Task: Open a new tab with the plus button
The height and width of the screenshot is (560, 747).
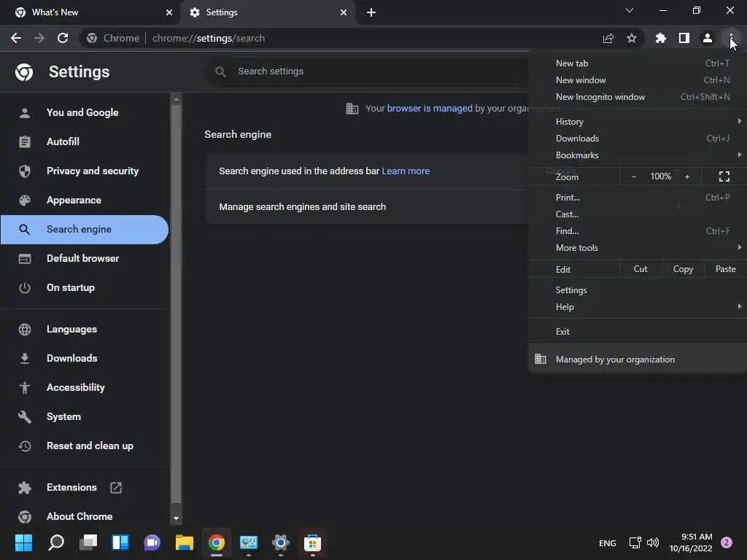Action: (x=371, y=12)
